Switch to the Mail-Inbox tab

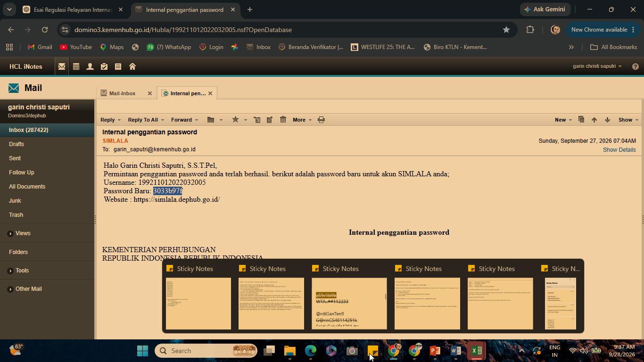coord(123,93)
